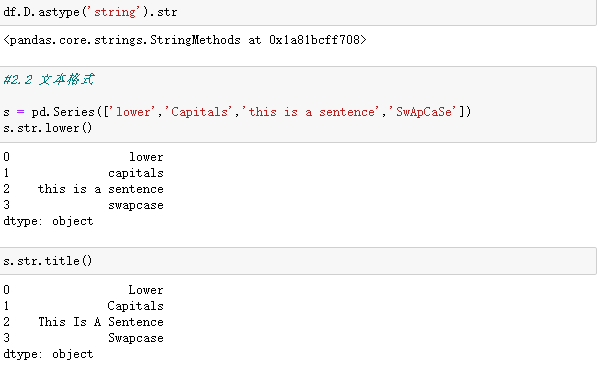This screenshot has width=597, height=369.
Task: Click 'Capitals' in title() output
Action: coord(136,306)
